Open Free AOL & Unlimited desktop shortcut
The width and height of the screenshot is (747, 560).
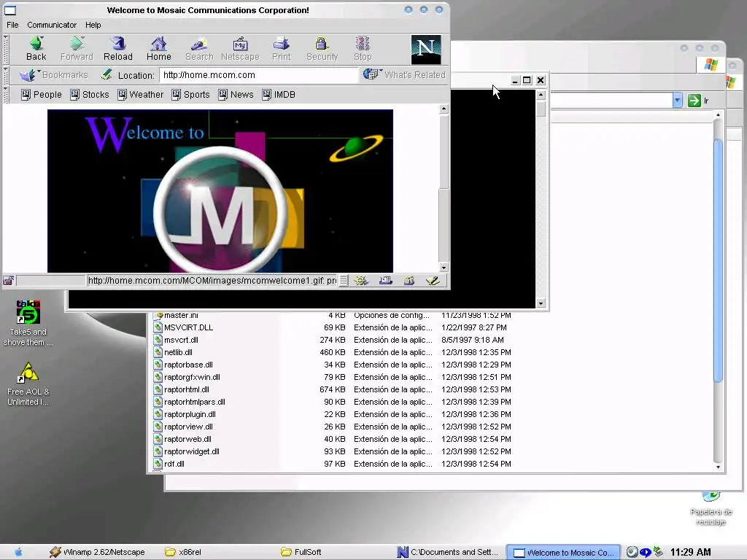coord(28,384)
